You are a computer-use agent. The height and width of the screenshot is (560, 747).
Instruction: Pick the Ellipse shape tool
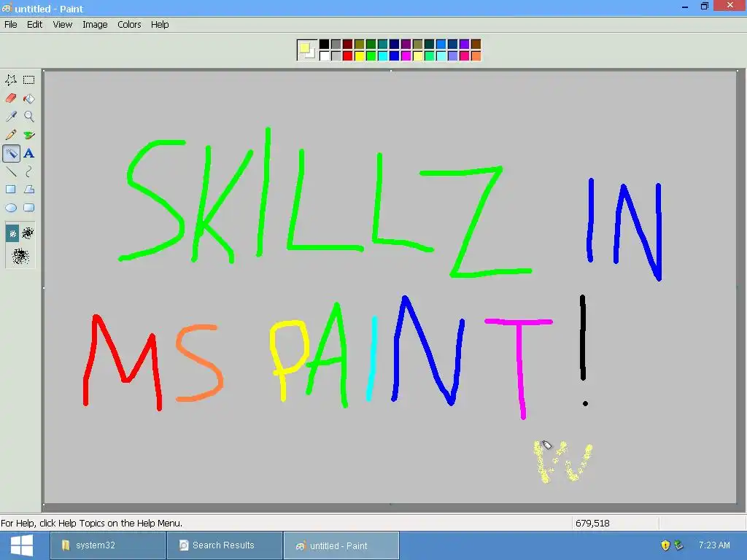point(11,208)
